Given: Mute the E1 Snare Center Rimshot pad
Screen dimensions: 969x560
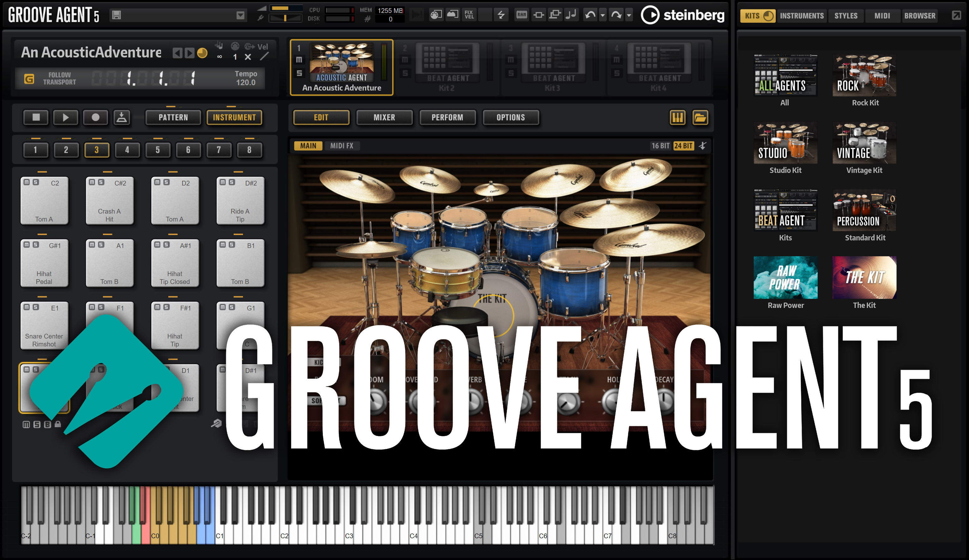Looking at the screenshot, I should [27, 307].
